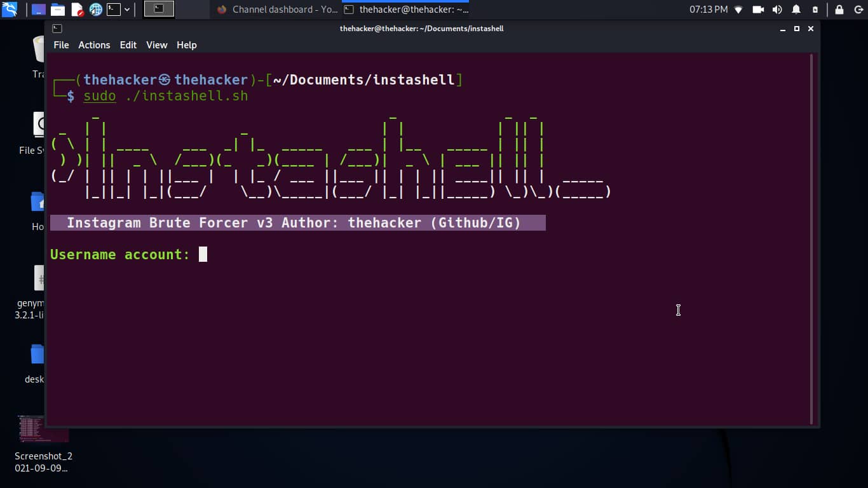Lock the screen with padlock icon
The height and width of the screenshot is (488, 868).
click(839, 10)
